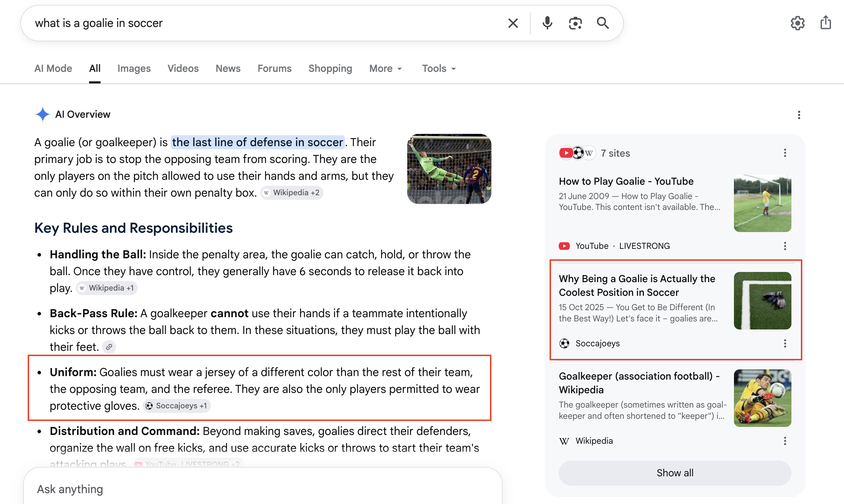Click the Wikipedia goalkeeper photo thumbnail
The image size is (844, 504).
tap(762, 398)
